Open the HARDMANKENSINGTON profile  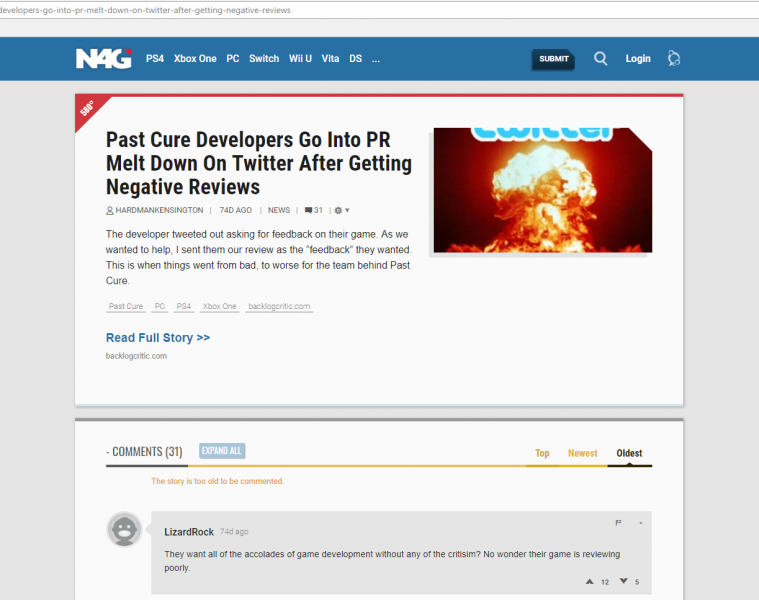click(159, 210)
